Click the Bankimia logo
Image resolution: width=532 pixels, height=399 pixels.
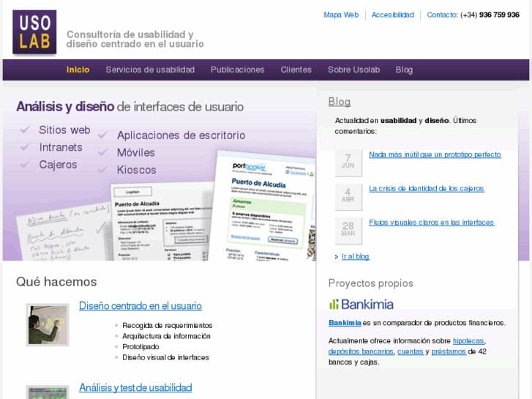point(361,305)
